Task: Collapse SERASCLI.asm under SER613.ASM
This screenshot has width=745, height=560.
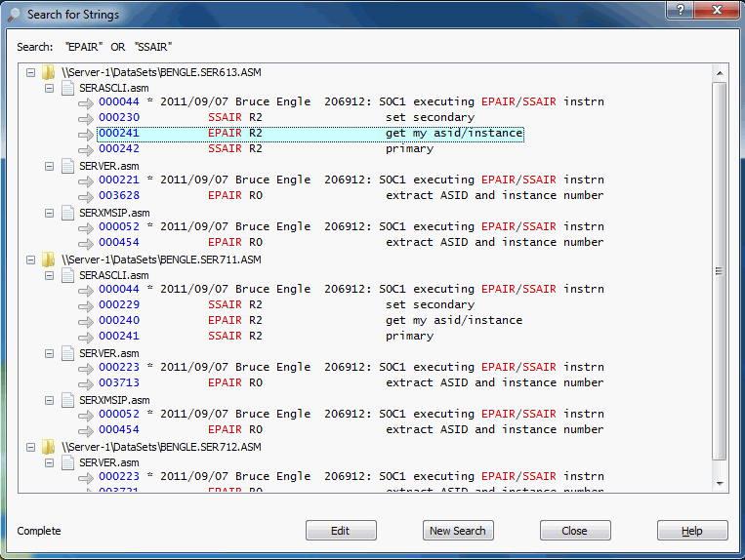Action: click(49, 88)
